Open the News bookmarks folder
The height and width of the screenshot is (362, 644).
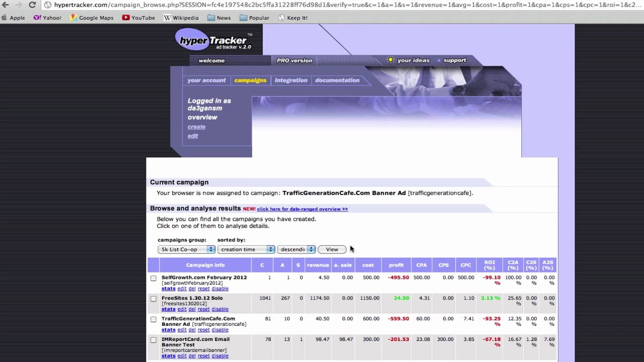tap(219, 18)
